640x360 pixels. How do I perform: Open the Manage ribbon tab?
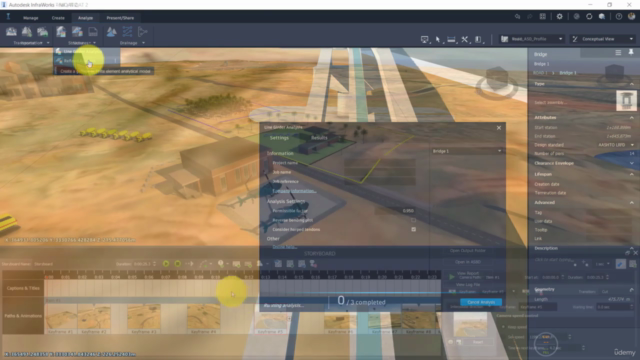(31, 18)
